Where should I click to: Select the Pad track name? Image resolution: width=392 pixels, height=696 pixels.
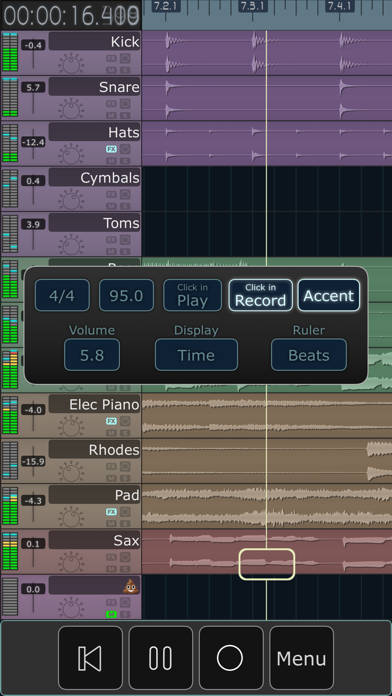[95, 494]
